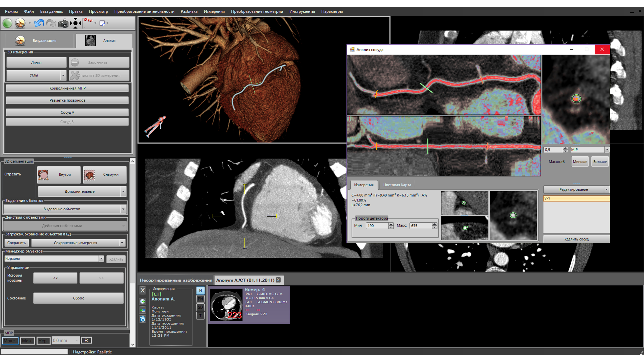
Task: Open the dropdown arrow beside grid layout icon
Action: click(108, 23)
